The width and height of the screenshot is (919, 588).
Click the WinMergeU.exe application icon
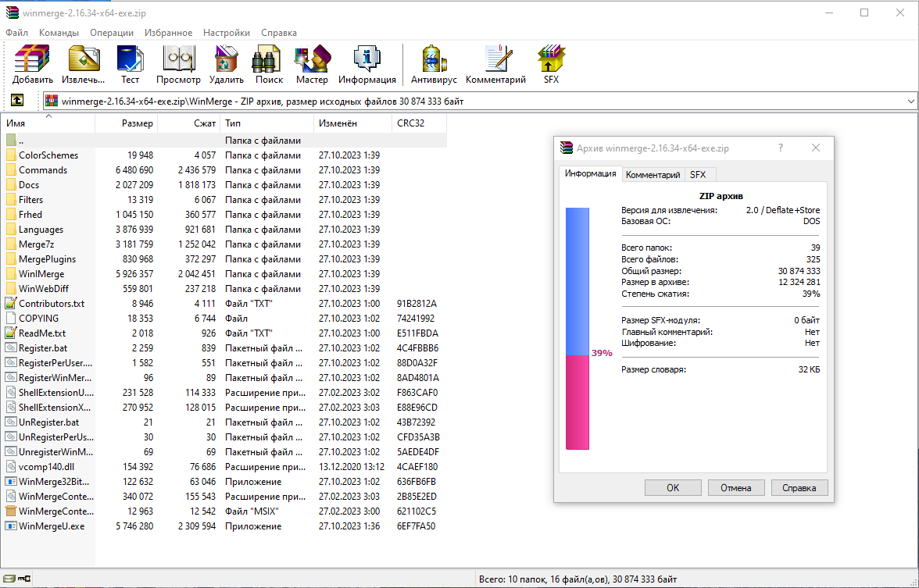click(11, 526)
